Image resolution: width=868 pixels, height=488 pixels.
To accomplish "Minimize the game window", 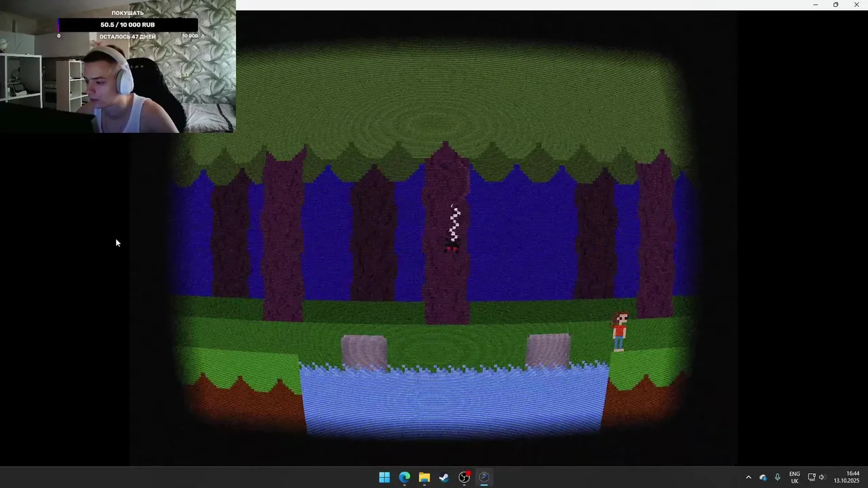I will tap(815, 5).
